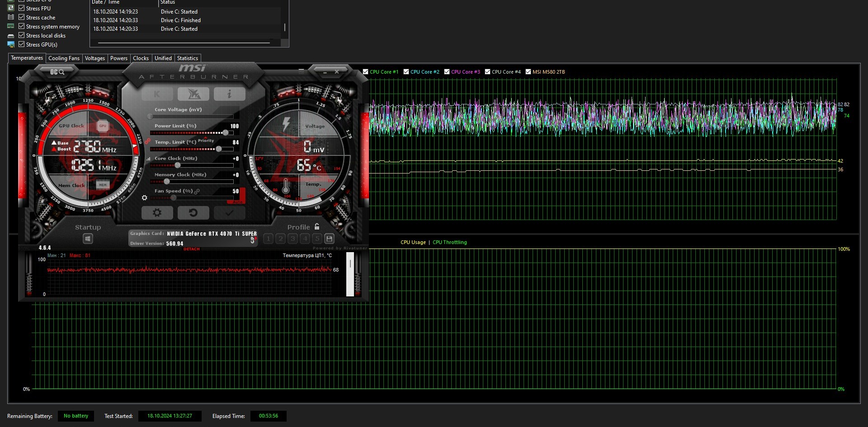This screenshot has height=427, width=868.
Task: Uncheck the Stress GPU(s) checkbox
Action: [x=21, y=44]
